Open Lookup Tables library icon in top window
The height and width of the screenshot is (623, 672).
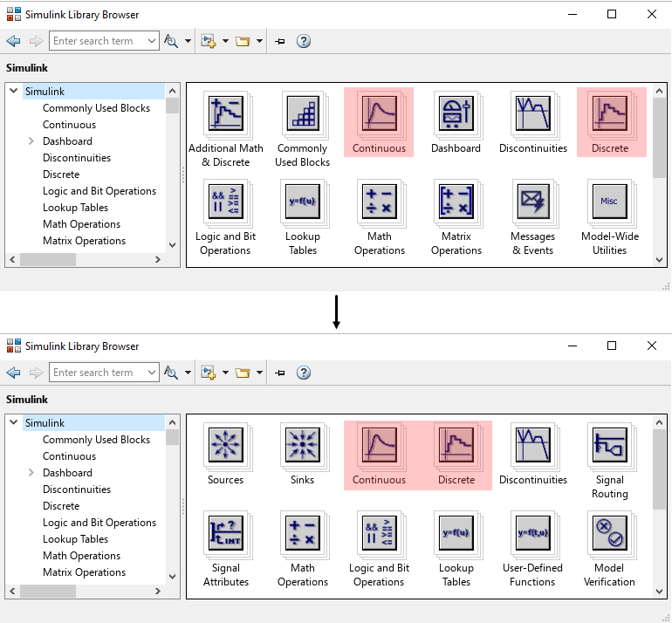tap(303, 202)
